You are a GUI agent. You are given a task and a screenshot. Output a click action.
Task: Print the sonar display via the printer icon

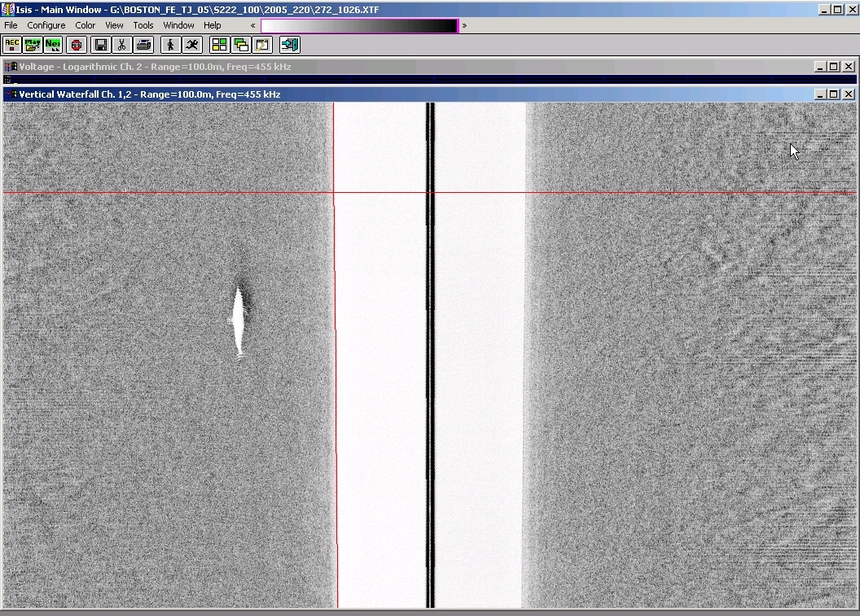coord(143,45)
